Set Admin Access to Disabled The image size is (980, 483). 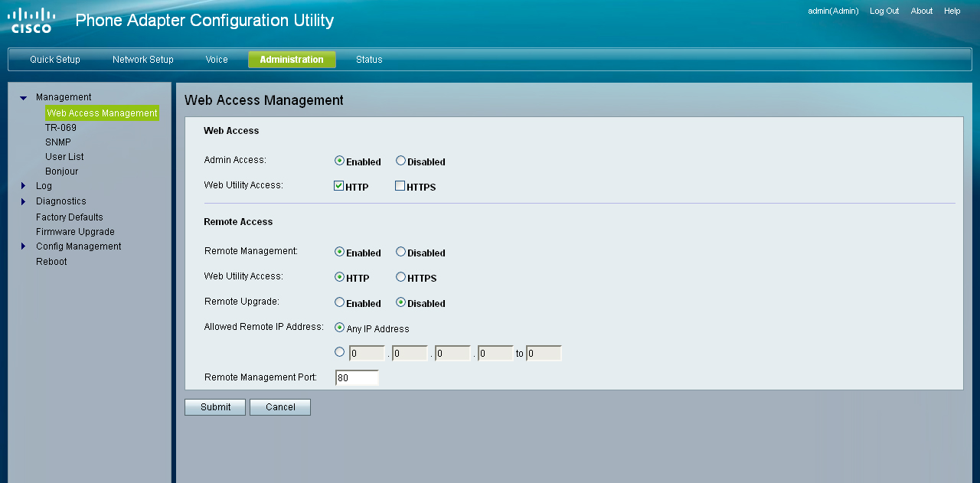[x=400, y=161]
